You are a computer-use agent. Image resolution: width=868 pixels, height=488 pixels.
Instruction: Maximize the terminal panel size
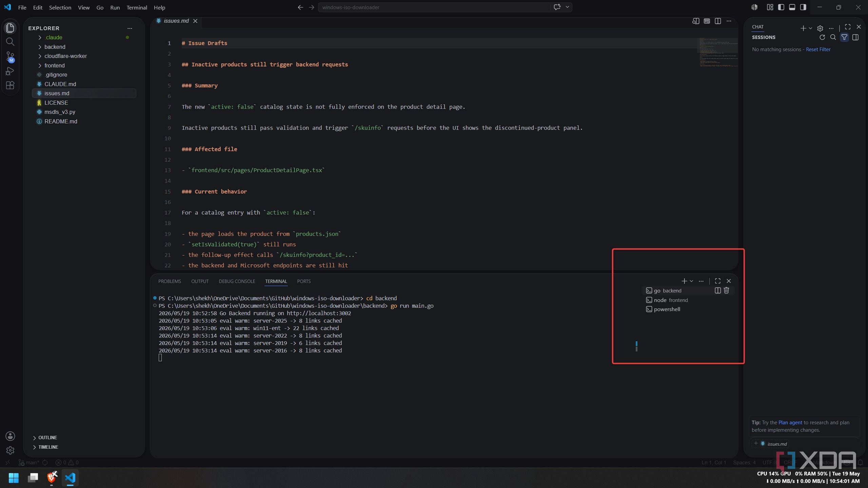717,281
